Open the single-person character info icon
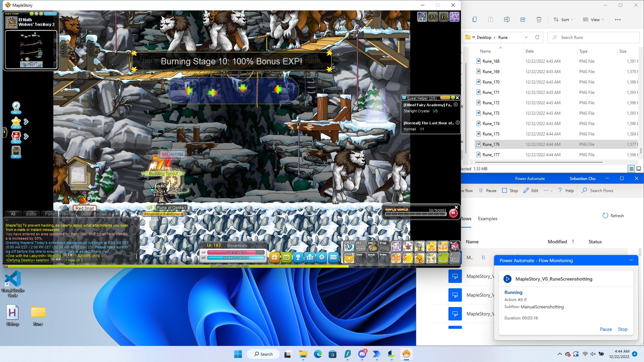644x362 pixels. click(298, 257)
